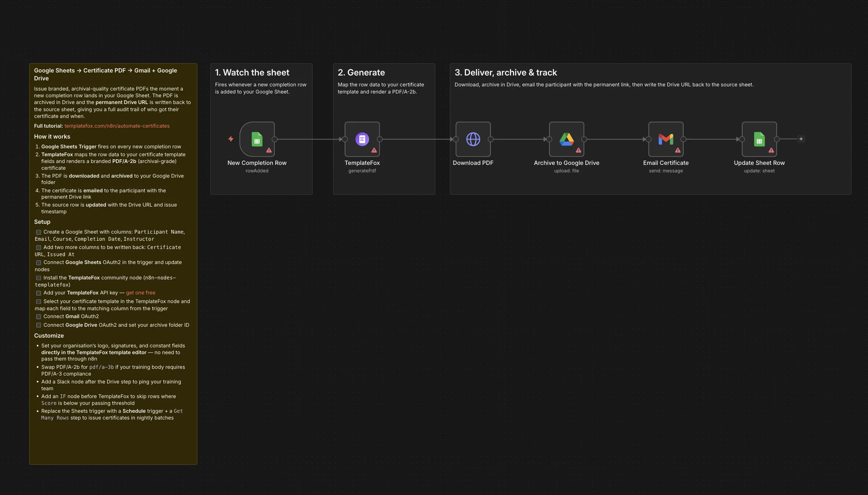Select the Email Certificate Gmail node

coord(666,139)
